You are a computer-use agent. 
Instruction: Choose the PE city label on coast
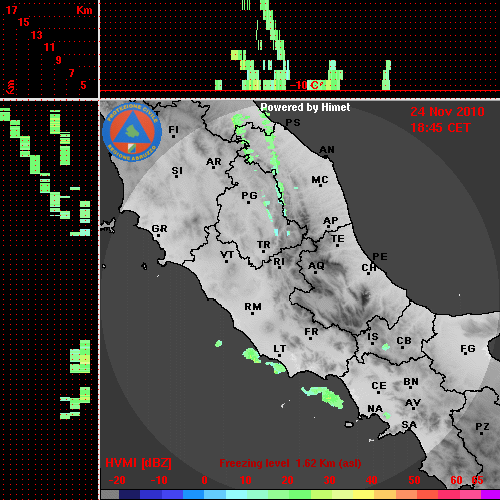tap(380, 257)
